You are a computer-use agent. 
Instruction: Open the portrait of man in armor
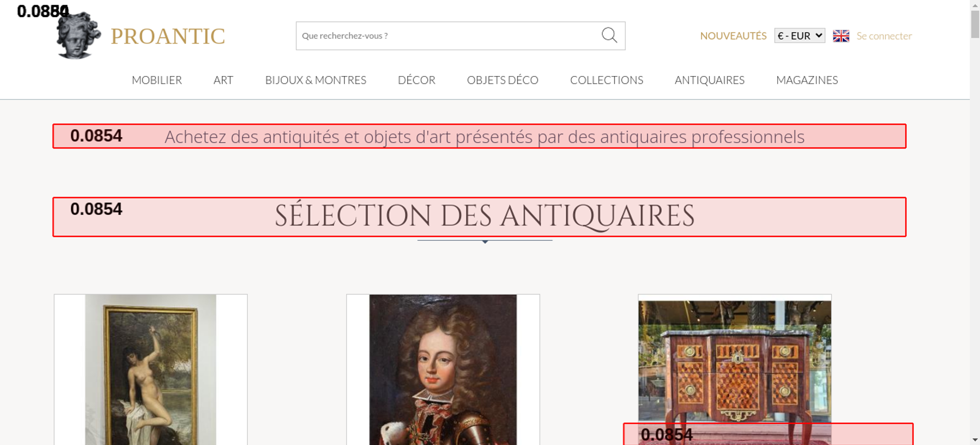click(x=443, y=370)
